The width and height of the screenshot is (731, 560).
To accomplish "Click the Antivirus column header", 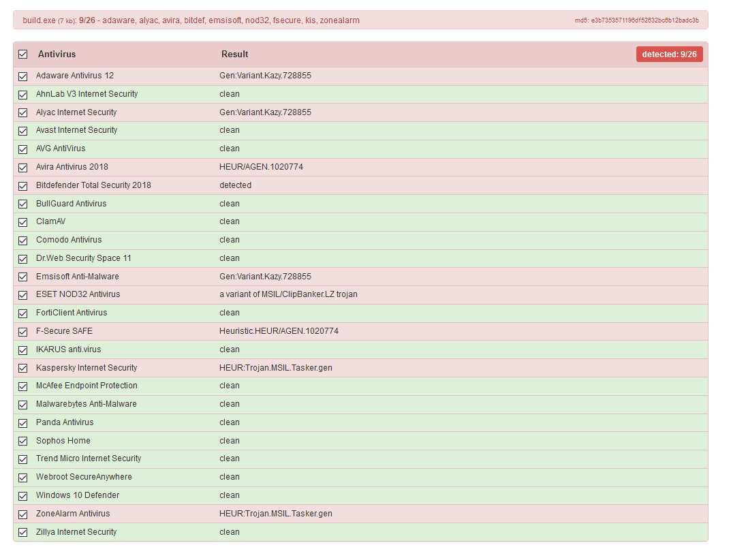I will (x=57, y=54).
